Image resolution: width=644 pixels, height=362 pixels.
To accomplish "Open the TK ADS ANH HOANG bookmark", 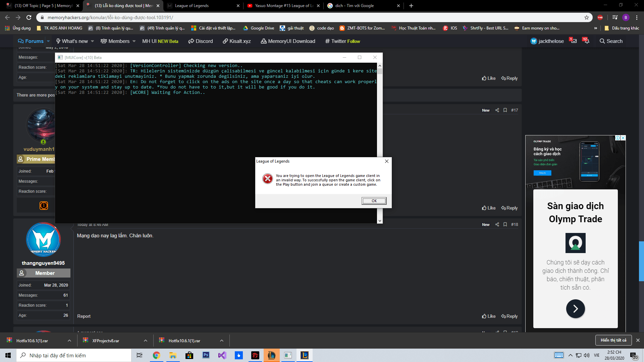I will tap(59, 28).
